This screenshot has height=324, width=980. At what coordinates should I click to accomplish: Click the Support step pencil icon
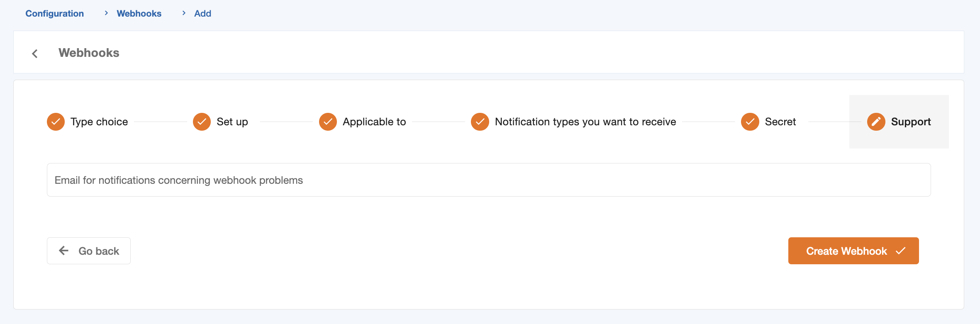point(876,122)
